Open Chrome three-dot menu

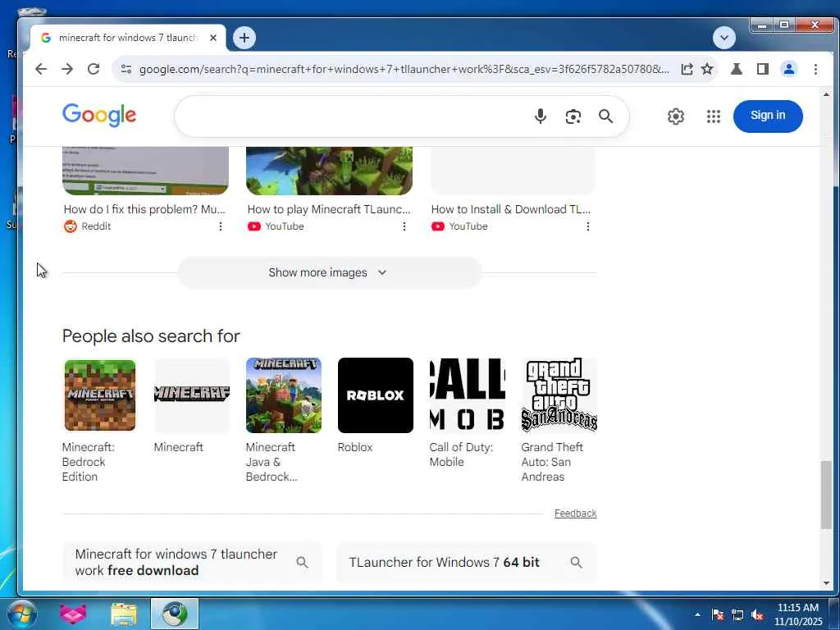(x=815, y=69)
